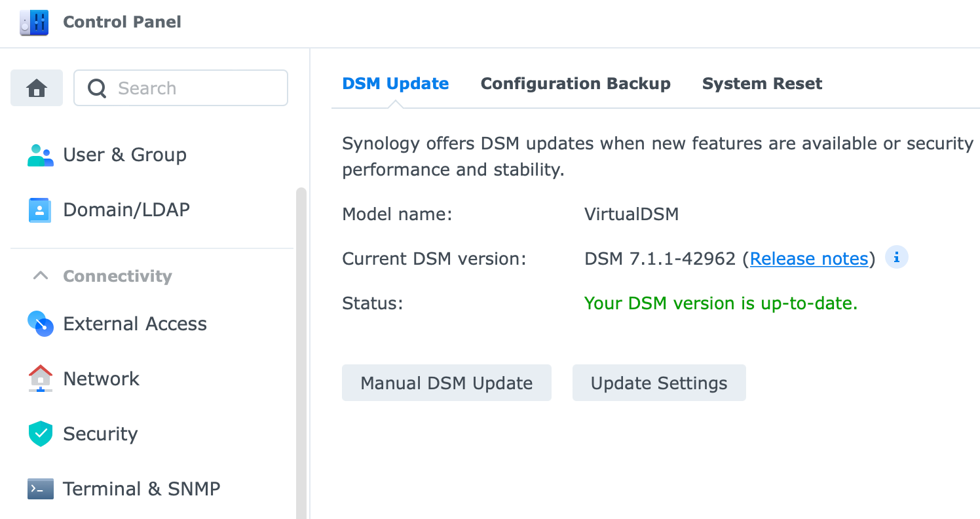Click the Security shield icon
The image size is (980, 519).
click(x=40, y=434)
